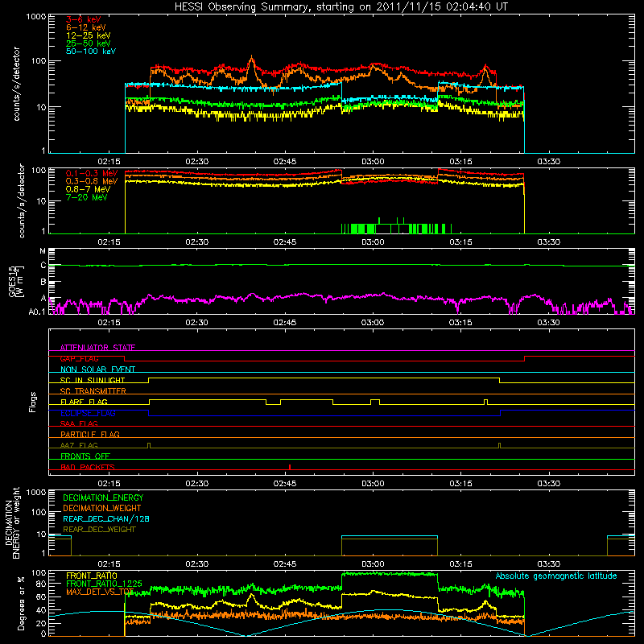This screenshot has height=644, width=644.
Task: Click the DECIMATION_WEIGHT legend label
Action: tap(102, 508)
